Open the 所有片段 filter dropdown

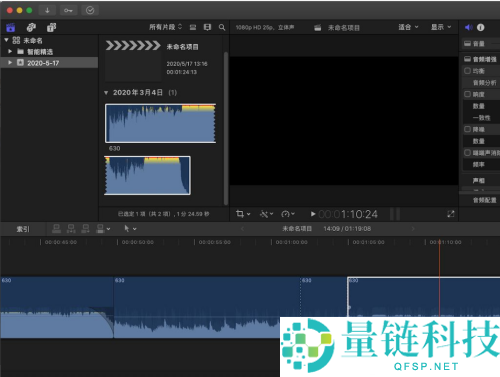[166, 27]
